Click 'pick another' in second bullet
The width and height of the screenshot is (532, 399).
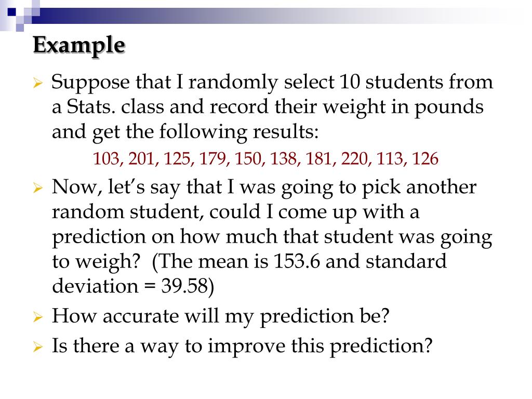[419, 187]
